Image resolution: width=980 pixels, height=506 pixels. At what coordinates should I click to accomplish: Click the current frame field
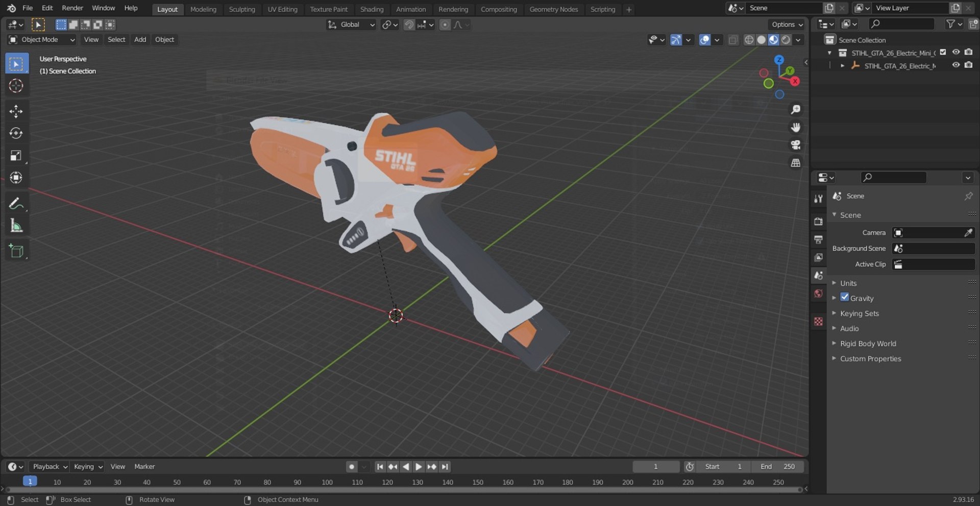[656, 467]
